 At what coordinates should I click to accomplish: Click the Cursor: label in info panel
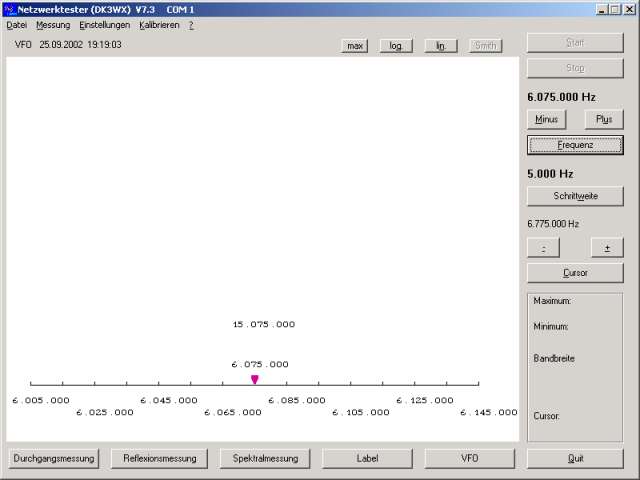click(x=547, y=416)
